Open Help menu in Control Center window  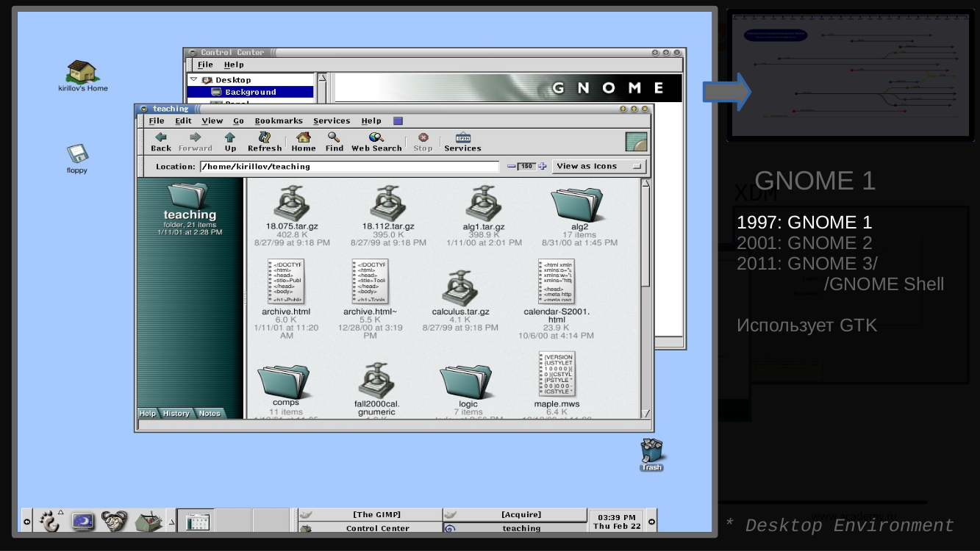click(234, 65)
